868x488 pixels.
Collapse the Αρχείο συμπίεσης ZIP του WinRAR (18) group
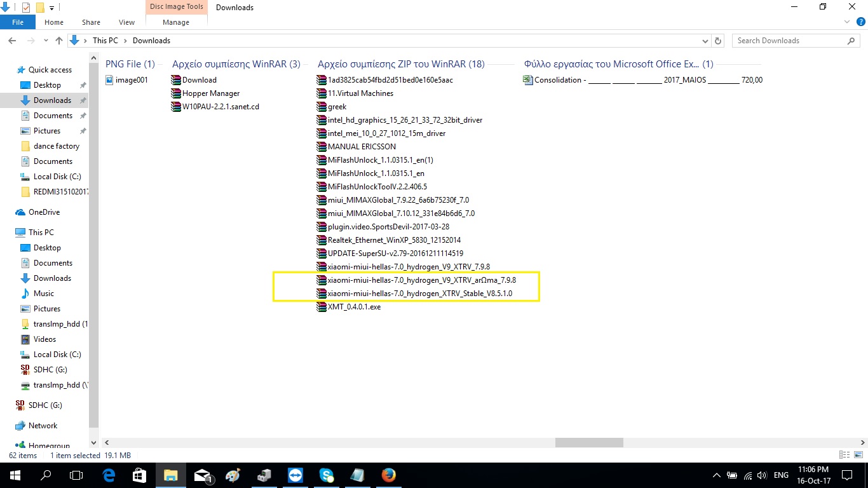click(401, 64)
